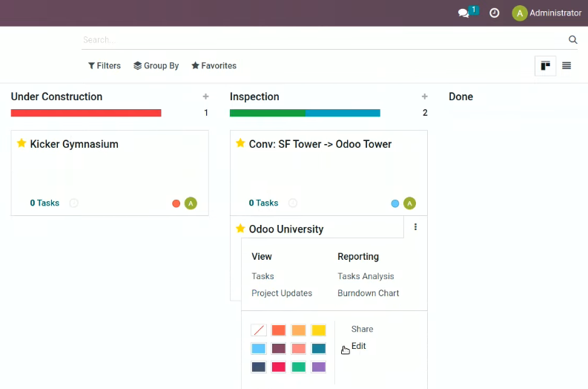Click user avatar on Conv: SF Tower card
588x389 pixels.
tap(409, 203)
